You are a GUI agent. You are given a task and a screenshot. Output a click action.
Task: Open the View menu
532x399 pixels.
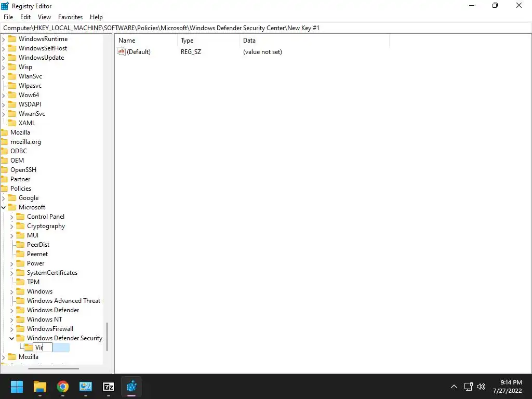44,17
